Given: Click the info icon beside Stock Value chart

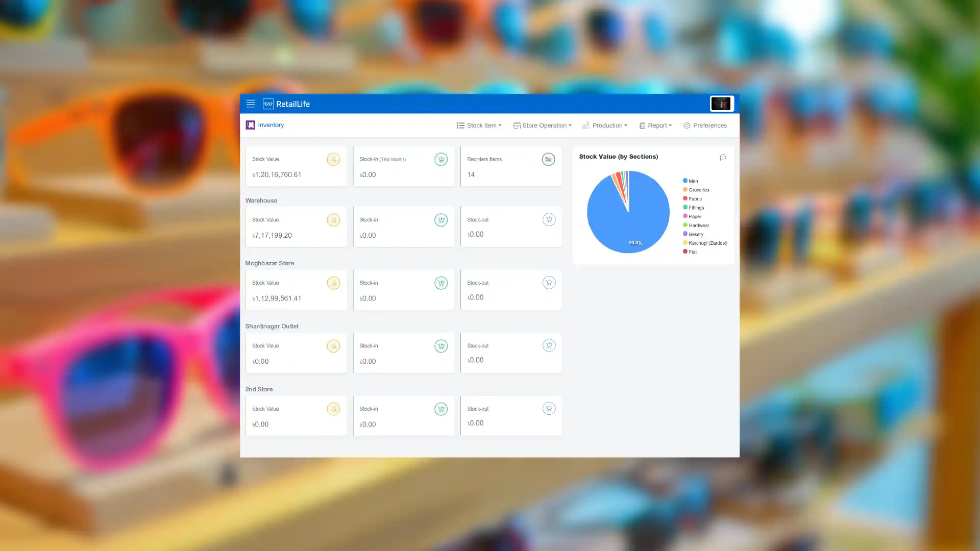Looking at the screenshot, I should point(723,158).
